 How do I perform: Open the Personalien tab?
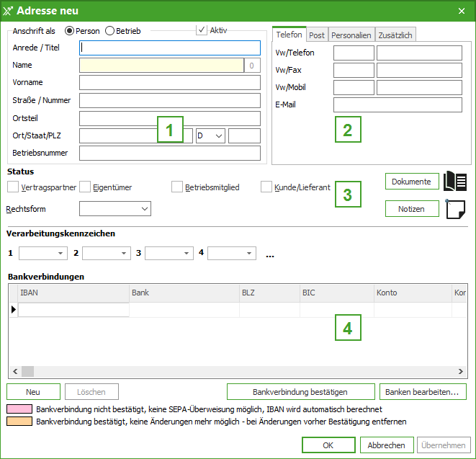[x=351, y=35]
